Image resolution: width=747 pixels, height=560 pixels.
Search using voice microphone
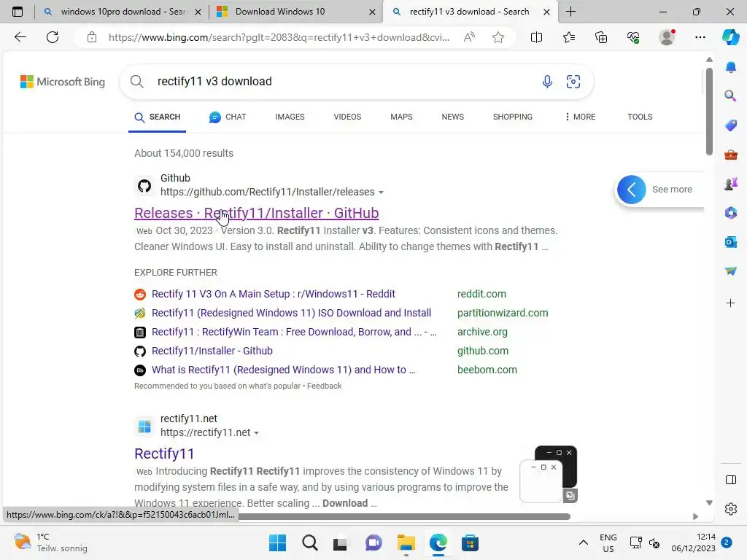547,82
